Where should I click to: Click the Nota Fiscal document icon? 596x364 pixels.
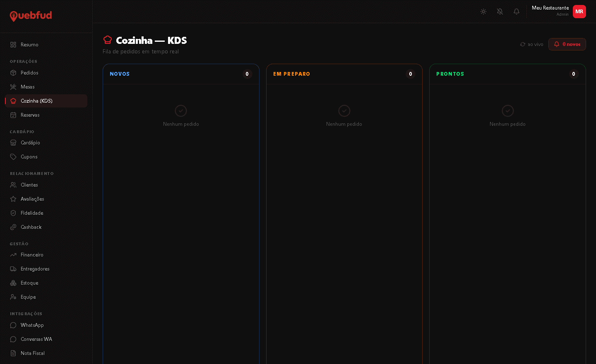tap(13, 353)
